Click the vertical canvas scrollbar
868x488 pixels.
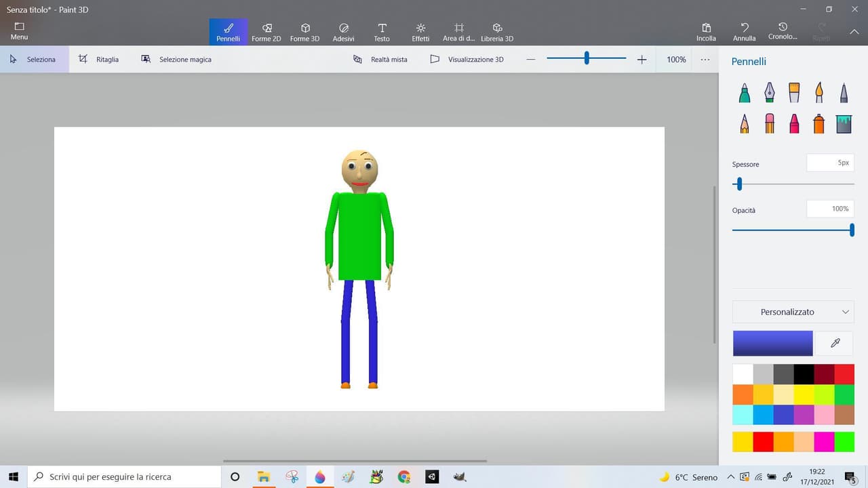pyautogui.click(x=714, y=264)
